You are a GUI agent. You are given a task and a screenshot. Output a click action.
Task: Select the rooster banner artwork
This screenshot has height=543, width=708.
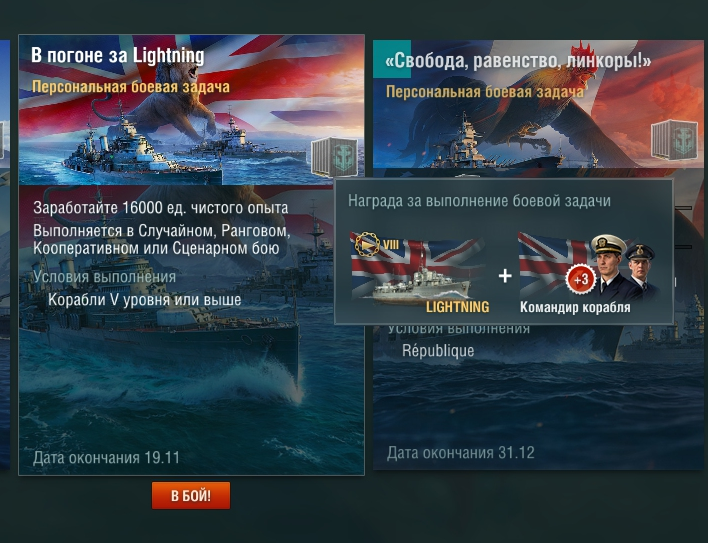[538, 104]
